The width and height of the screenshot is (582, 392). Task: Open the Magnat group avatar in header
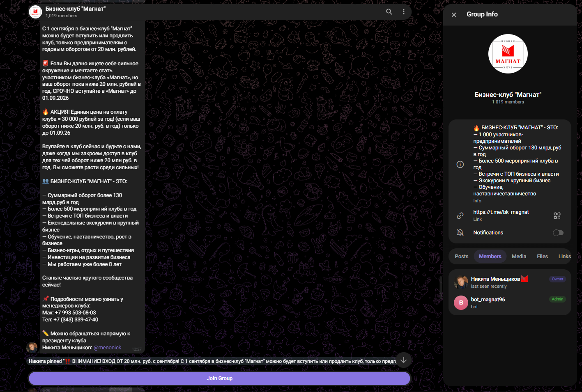click(35, 12)
